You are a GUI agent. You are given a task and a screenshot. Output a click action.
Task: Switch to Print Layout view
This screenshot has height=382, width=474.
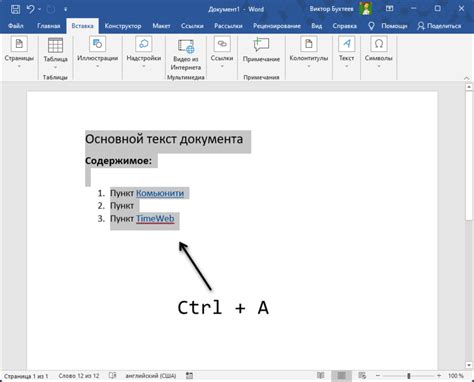[x=341, y=376]
